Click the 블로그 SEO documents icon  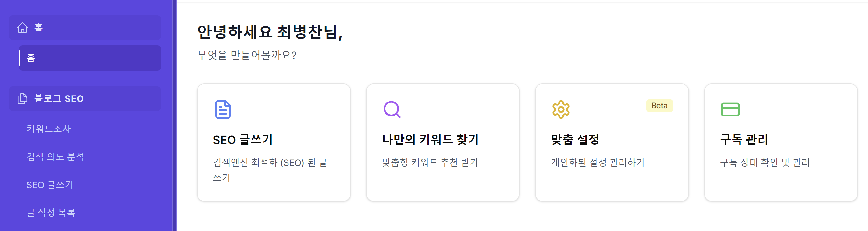pos(23,98)
